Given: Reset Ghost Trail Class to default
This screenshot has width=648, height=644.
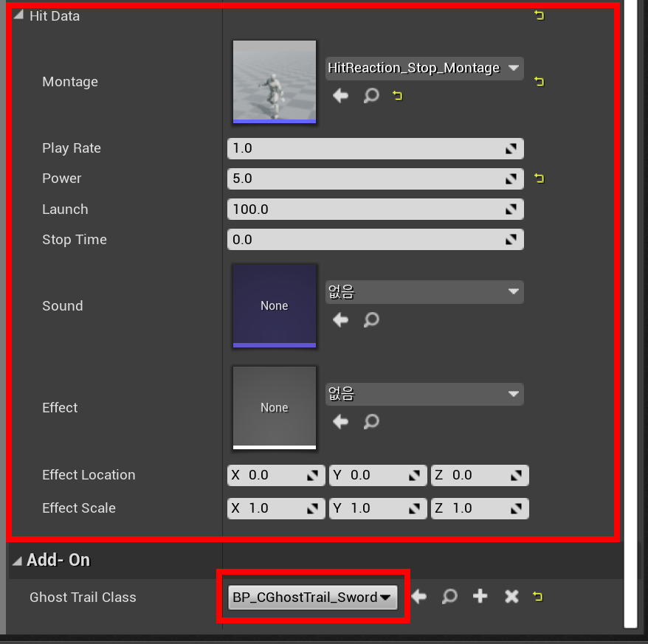Looking at the screenshot, I should 537,597.
